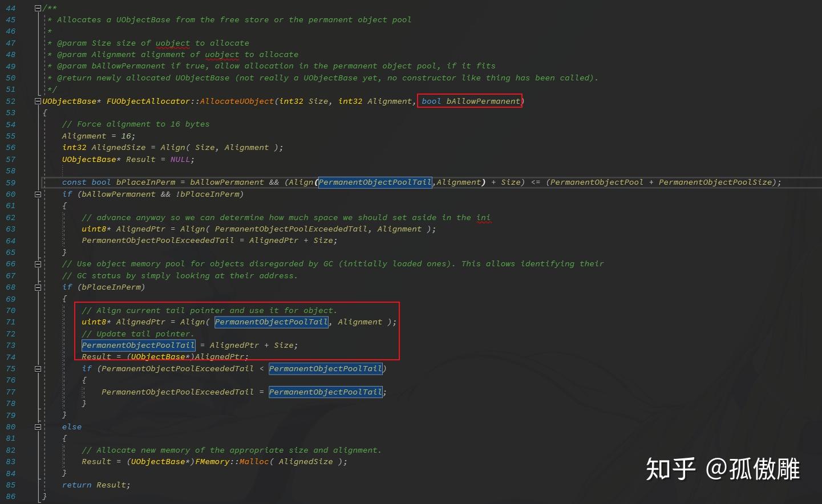822x504 pixels.
Task: Click the FMemory::Malloc call on line 83
Action: point(231,461)
